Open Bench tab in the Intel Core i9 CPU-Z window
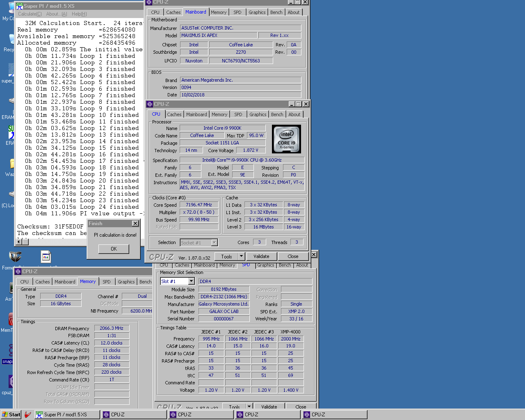Viewport: 525px width, 420px height. (277, 114)
